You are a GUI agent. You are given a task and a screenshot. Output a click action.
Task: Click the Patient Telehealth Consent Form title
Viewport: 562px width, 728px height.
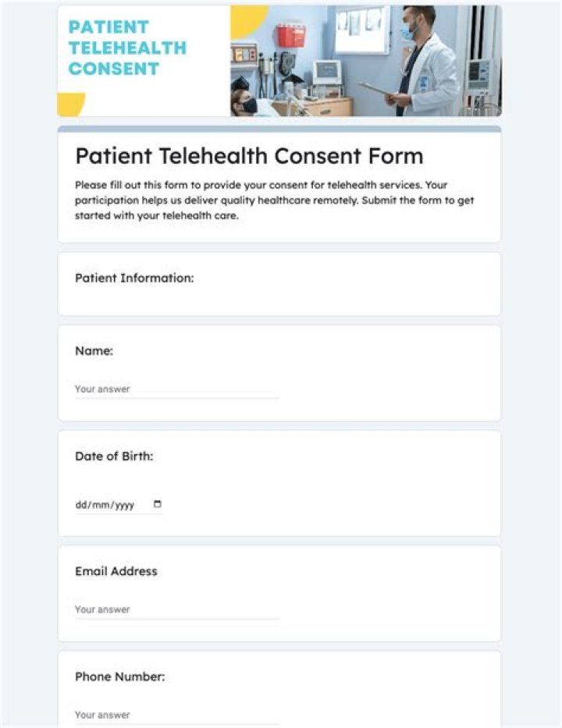pyautogui.click(x=249, y=156)
